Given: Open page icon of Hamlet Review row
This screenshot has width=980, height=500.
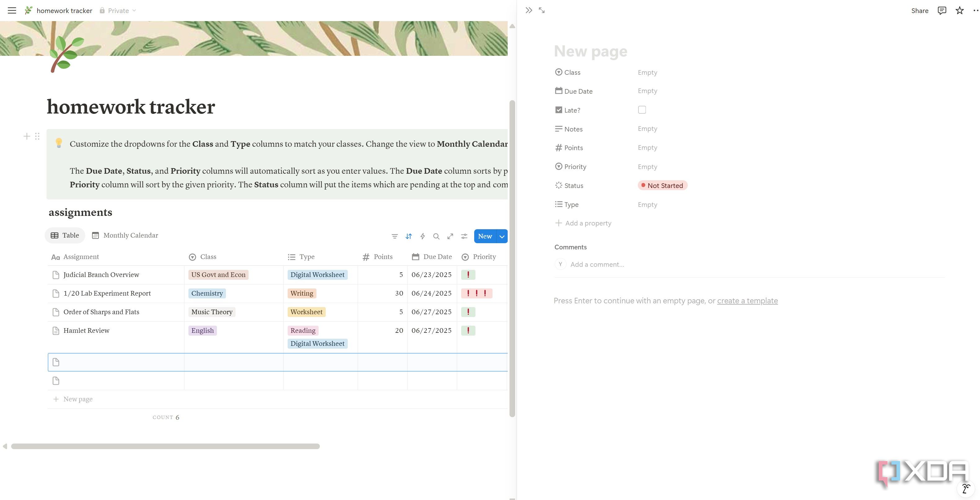Looking at the screenshot, I should pos(55,331).
